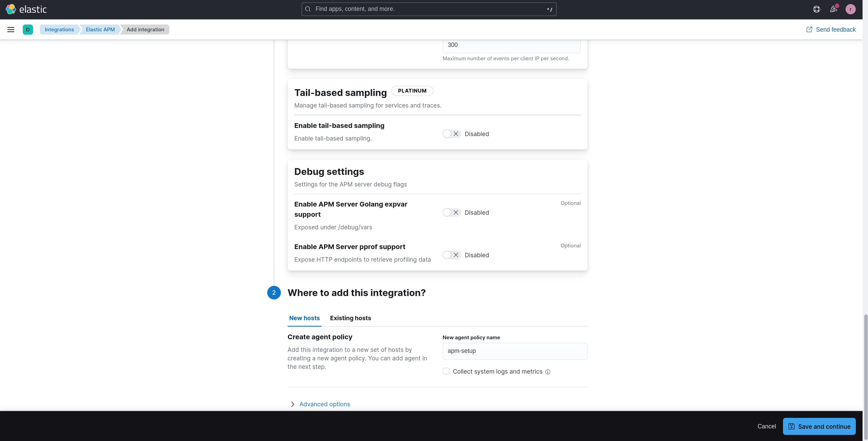Toggle Enable tail-based sampling switch
This screenshot has height=441, width=868.
(452, 134)
